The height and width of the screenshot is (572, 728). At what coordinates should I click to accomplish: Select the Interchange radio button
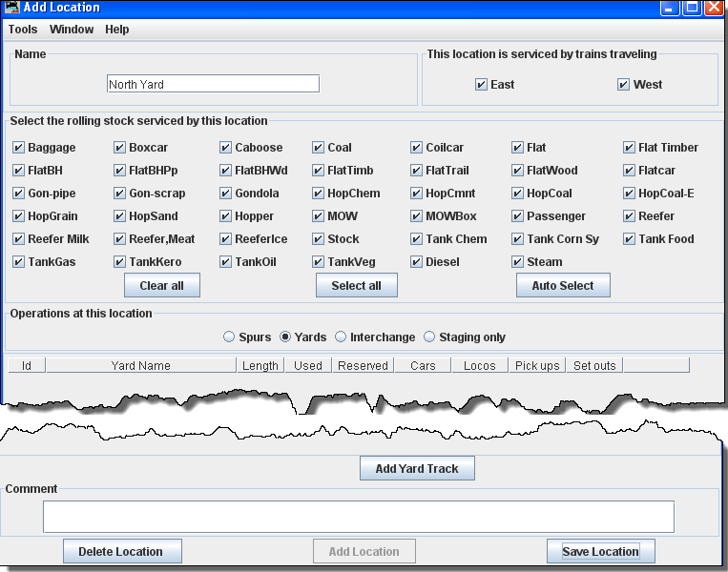[x=341, y=337]
